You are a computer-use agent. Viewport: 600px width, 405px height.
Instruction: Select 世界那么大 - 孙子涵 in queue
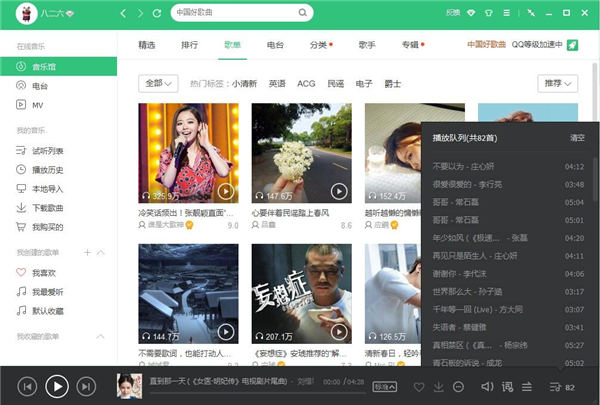coord(508,292)
